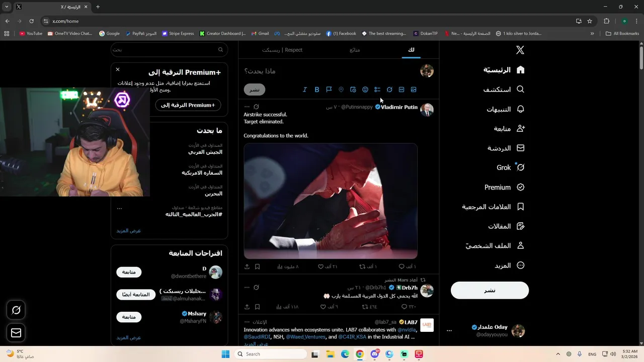The height and width of the screenshot is (362, 644).
Task: Click الترقية إلى Premium+ upgrade button
Action: point(188,105)
